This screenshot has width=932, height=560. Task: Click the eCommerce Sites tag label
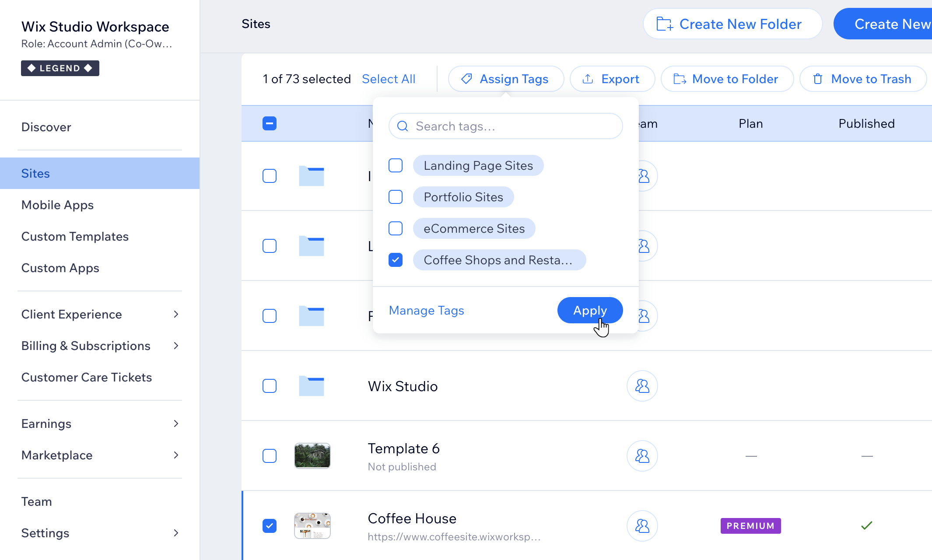pyautogui.click(x=474, y=228)
